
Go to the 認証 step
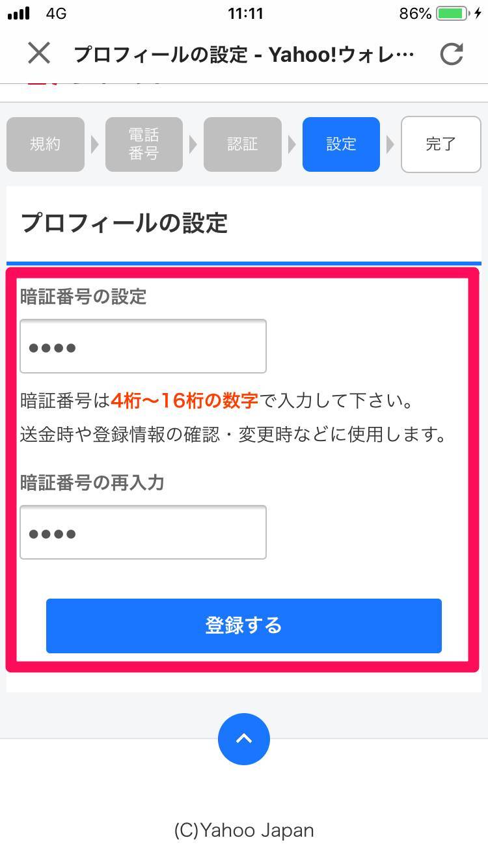tap(243, 144)
